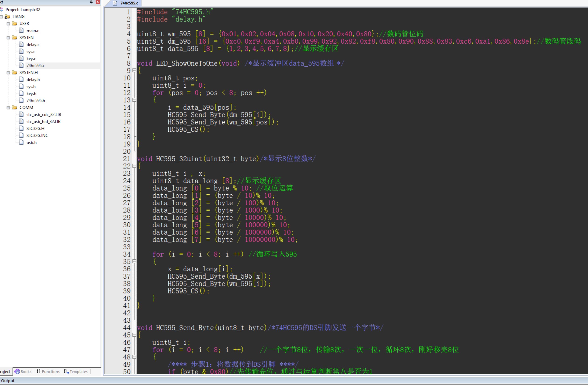Fold HC595_Send_Byte function at line 45
Screen dimensions: 588x386
134,335
